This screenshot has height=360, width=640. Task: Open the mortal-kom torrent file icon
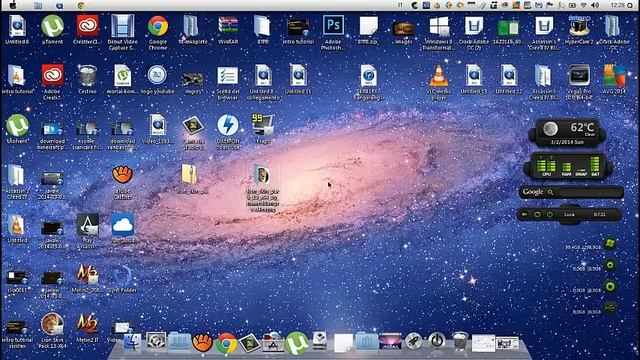(122, 76)
